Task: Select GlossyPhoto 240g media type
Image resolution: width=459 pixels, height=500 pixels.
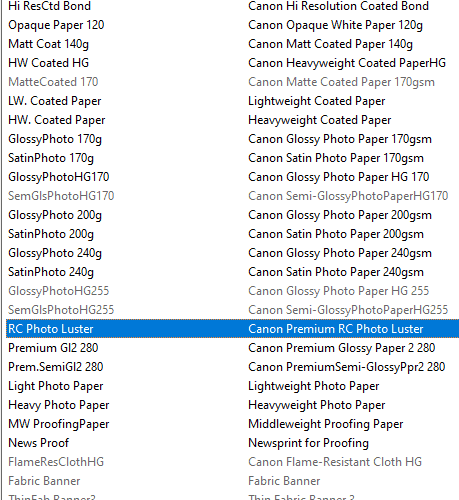Action: click(x=232, y=253)
